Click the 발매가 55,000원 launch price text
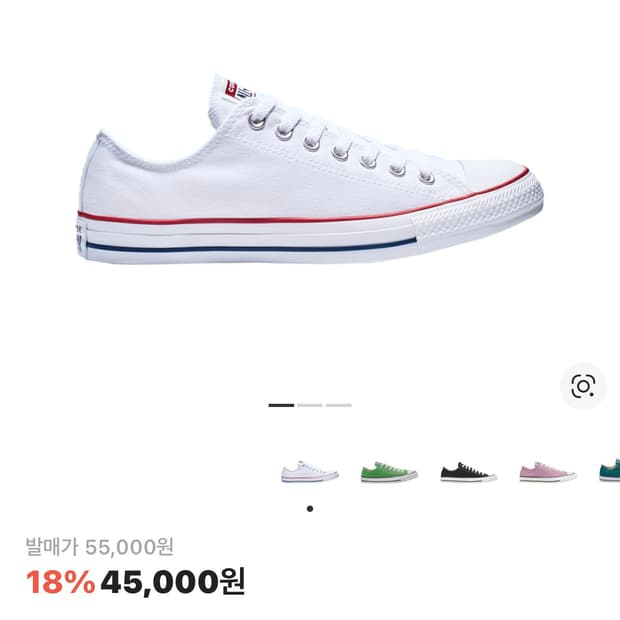The height and width of the screenshot is (620, 620). [100, 547]
